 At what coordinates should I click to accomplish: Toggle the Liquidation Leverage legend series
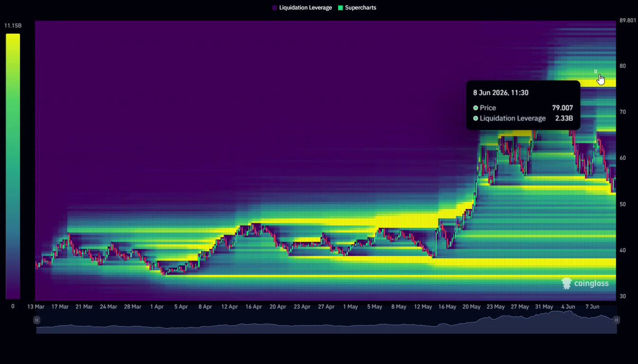tap(302, 8)
